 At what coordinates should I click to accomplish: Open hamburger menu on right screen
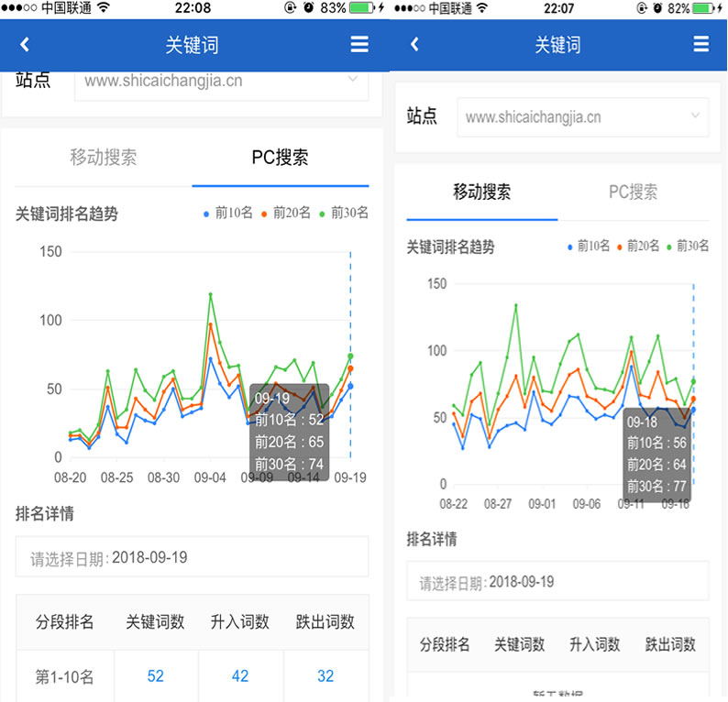(x=701, y=45)
